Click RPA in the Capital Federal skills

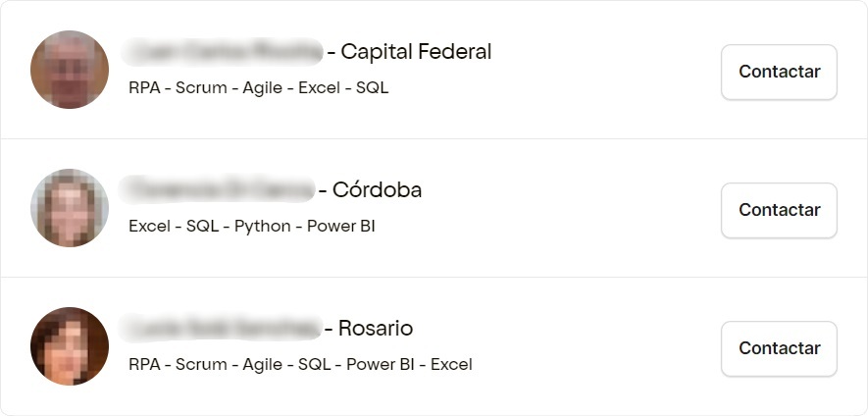coord(143,87)
